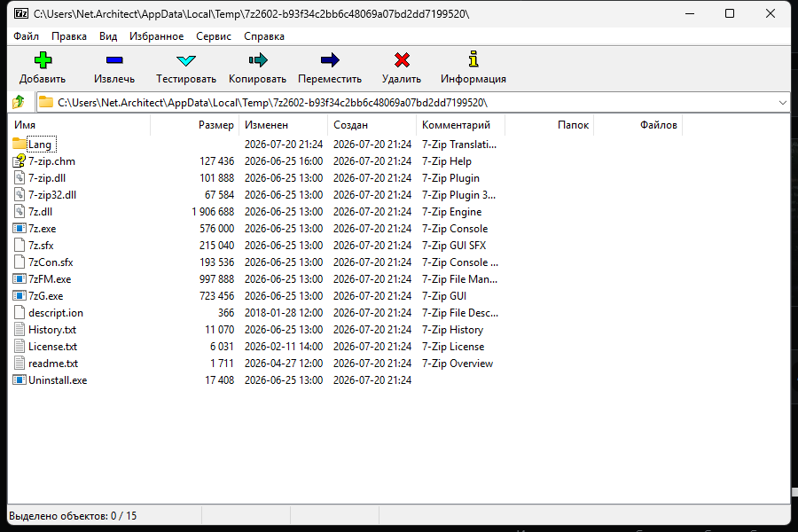
Task: Click the History.txt document icon
Action: 20,329
